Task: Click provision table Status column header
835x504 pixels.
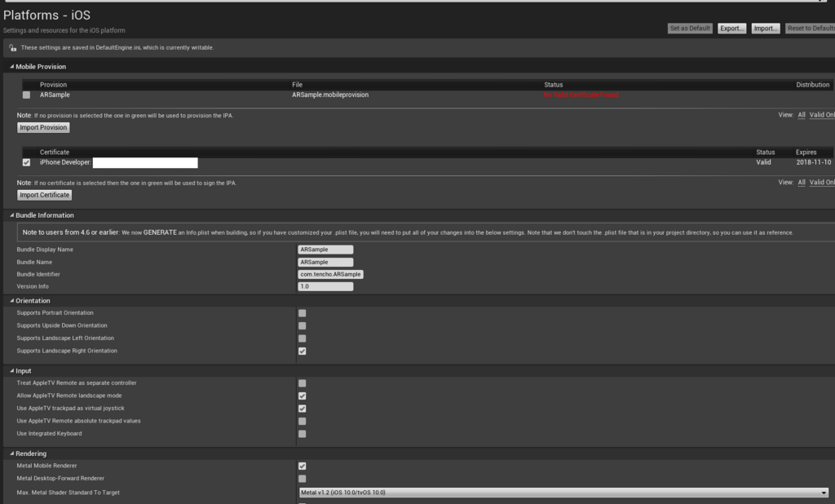Action: pos(554,85)
